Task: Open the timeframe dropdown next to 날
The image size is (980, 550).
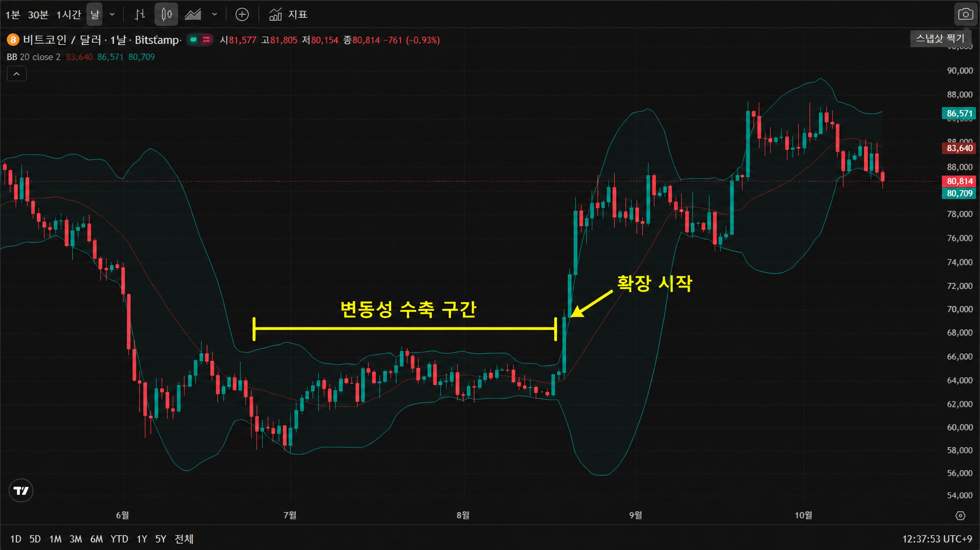Action: coord(112,14)
